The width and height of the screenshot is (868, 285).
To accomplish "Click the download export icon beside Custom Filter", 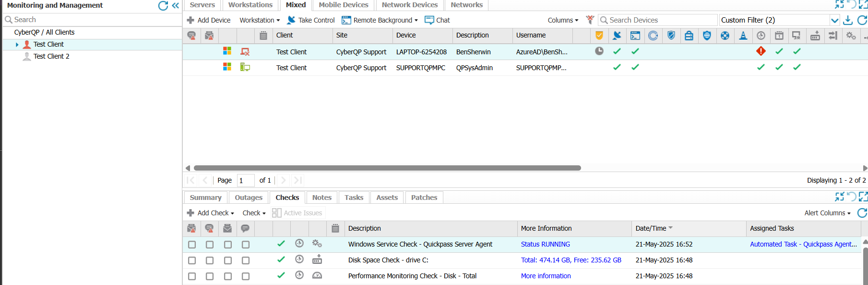I will pyautogui.click(x=848, y=20).
